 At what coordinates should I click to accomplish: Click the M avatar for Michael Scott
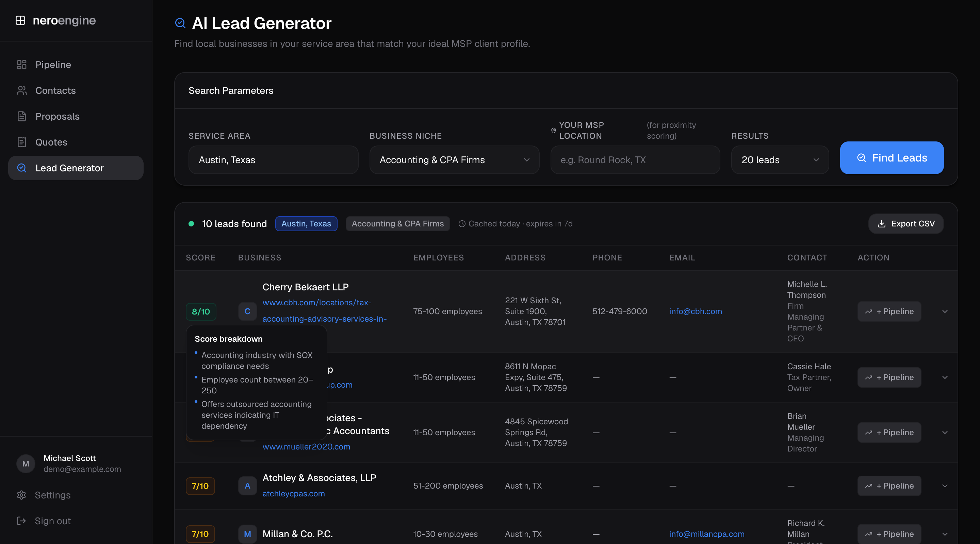(x=26, y=463)
